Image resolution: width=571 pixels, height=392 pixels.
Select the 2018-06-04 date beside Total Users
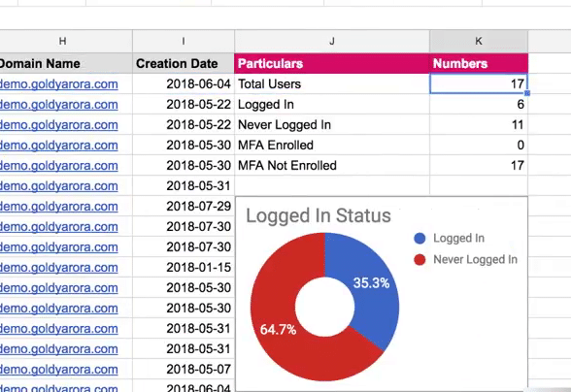coord(184,84)
